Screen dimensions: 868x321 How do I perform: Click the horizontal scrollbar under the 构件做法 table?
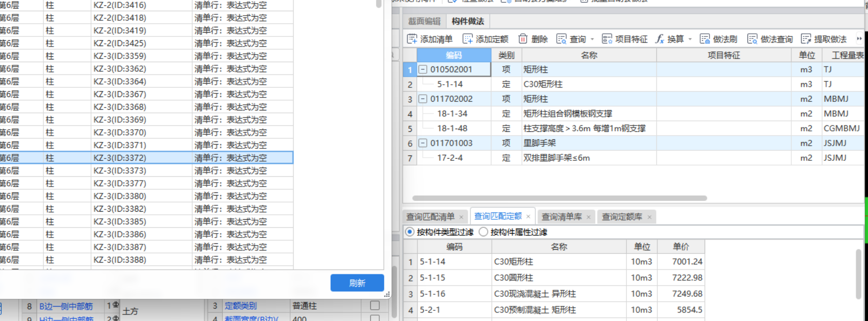coord(559,198)
